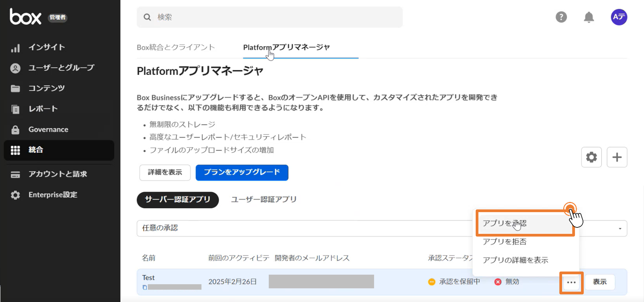The width and height of the screenshot is (644, 302).
Task: Click the magnifier icon in search bar
Action: (x=147, y=17)
